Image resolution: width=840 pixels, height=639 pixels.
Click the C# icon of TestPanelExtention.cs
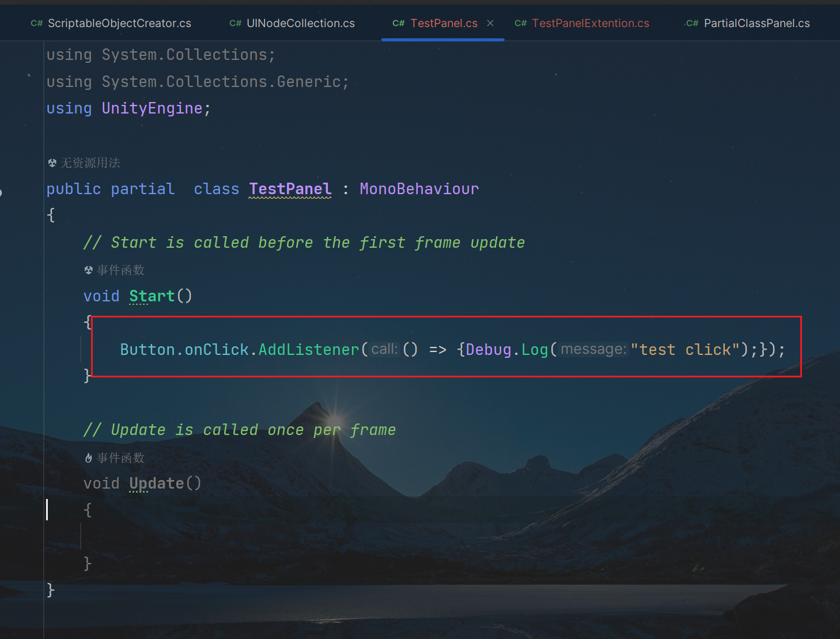(x=520, y=23)
